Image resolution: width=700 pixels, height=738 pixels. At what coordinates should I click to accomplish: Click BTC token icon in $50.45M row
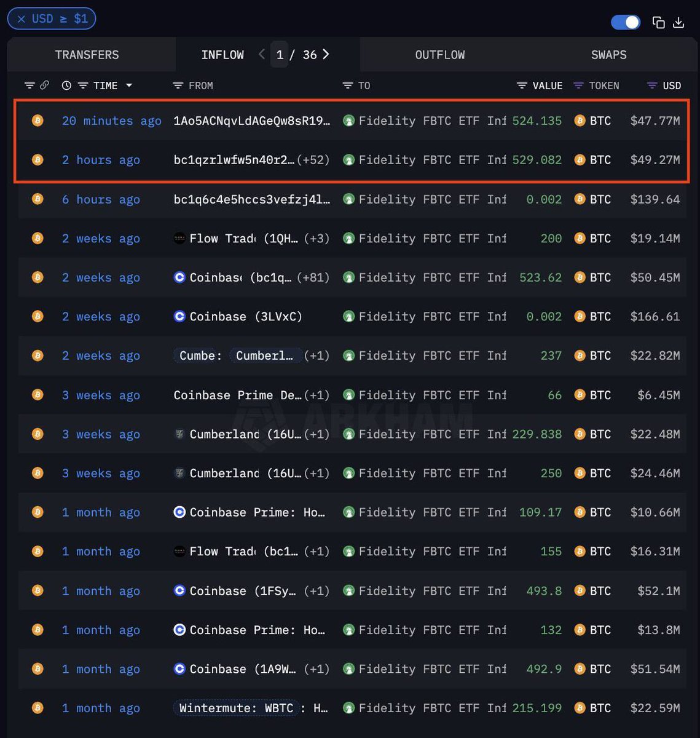click(580, 277)
